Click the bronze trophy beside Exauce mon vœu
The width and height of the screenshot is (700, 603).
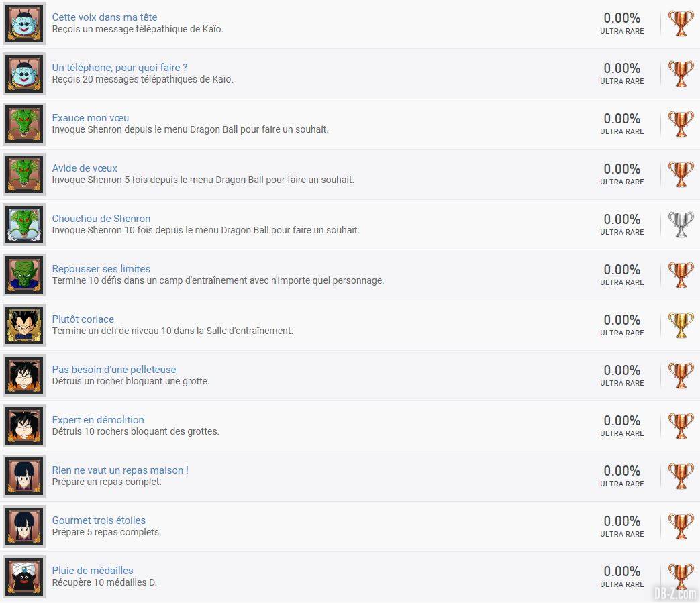click(x=681, y=124)
